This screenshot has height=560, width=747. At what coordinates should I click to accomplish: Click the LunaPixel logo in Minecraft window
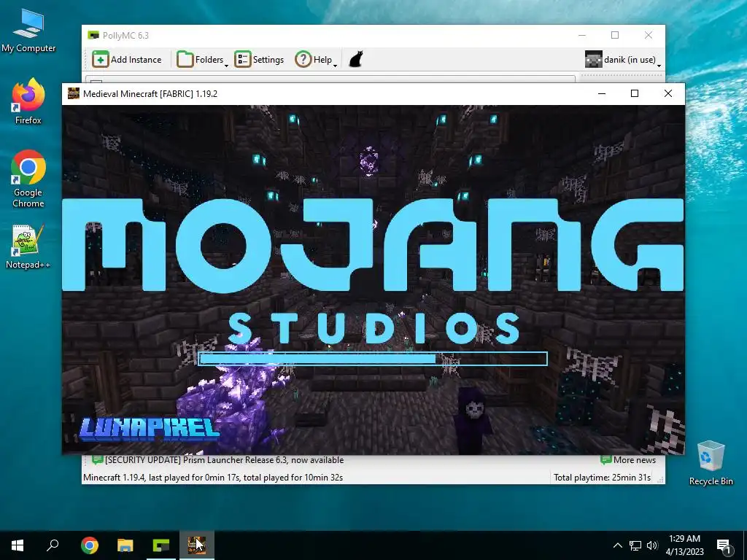point(150,428)
